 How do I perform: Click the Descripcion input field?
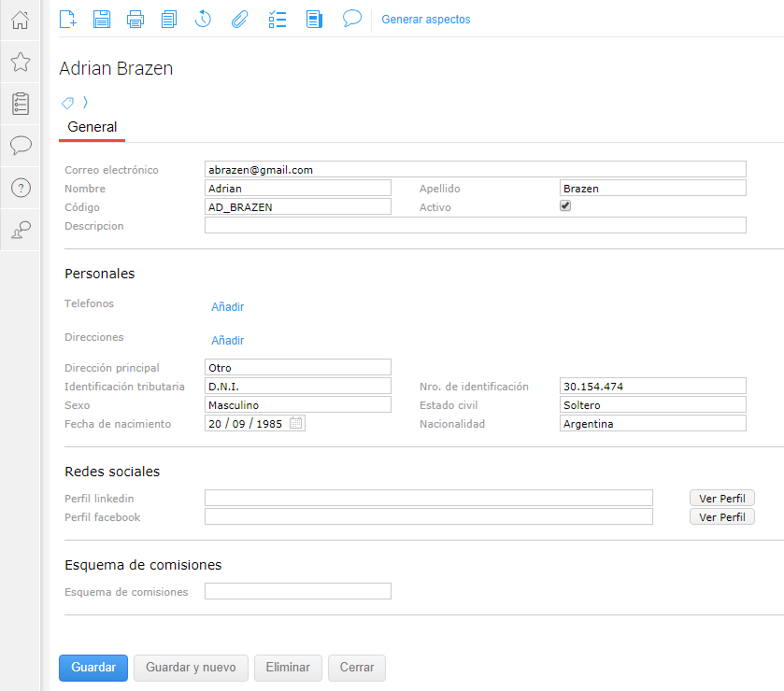475,225
